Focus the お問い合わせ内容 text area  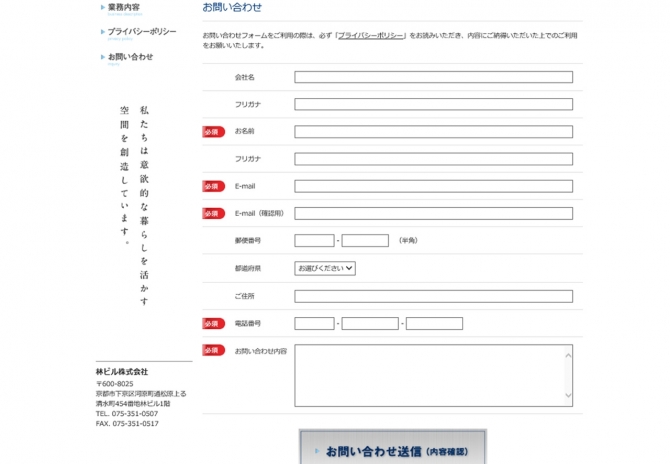[x=428, y=376]
